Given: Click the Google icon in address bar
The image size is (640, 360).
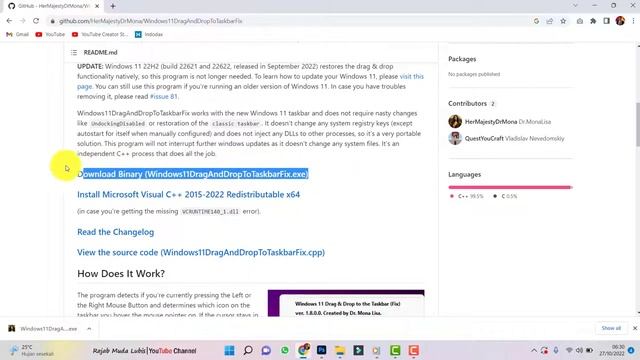Looking at the screenshot, I should (x=536, y=21).
